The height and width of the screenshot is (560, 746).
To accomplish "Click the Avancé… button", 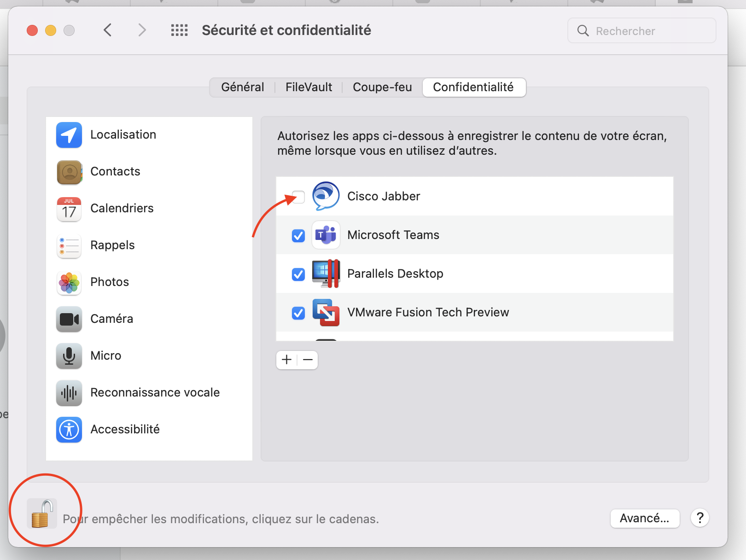I will [644, 518].
